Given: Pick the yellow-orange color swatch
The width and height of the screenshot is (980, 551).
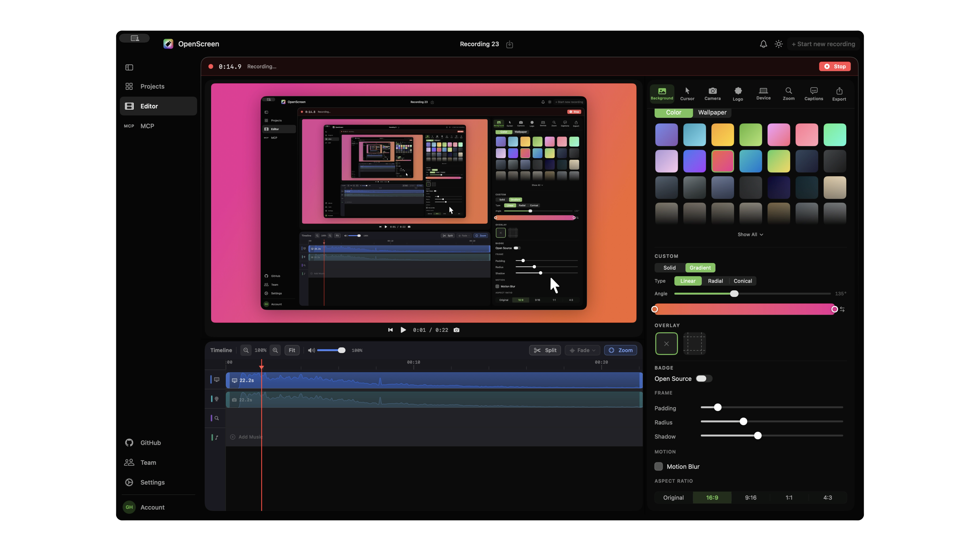Looking at the screenshot, I should [x=722, y=135].
